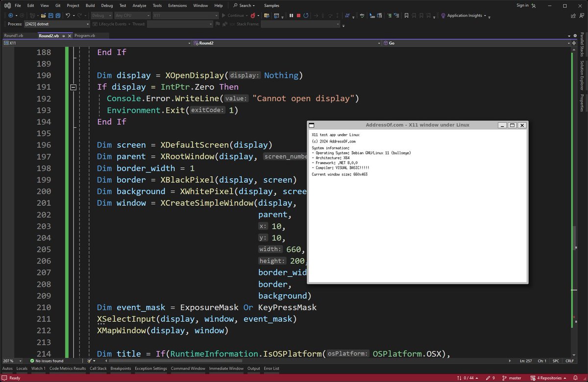The image size is (588, 382).
Task: Open the Error List tab
Action: [271, 368]
